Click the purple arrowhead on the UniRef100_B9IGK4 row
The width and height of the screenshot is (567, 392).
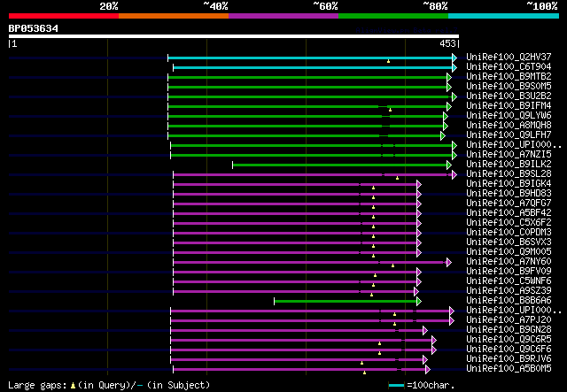coord(419,185)
